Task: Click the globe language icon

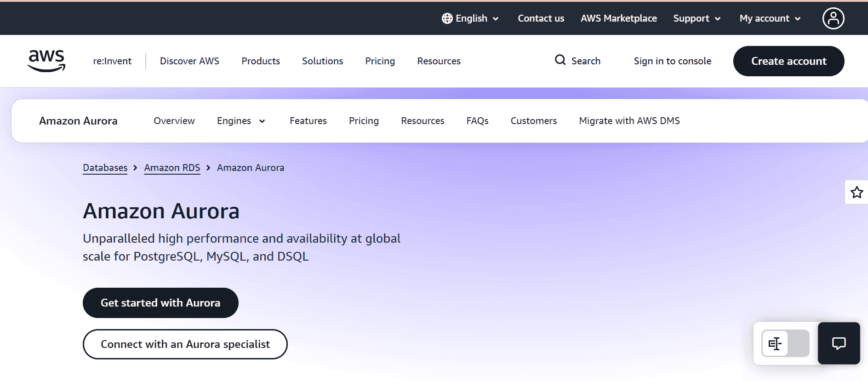Action: tap(447, 18)
